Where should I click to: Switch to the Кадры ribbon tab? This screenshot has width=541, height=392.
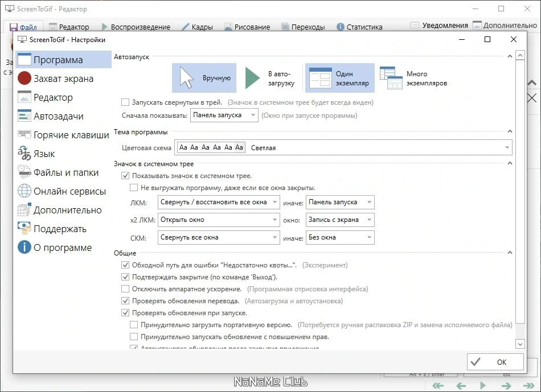tap(198, 27)
